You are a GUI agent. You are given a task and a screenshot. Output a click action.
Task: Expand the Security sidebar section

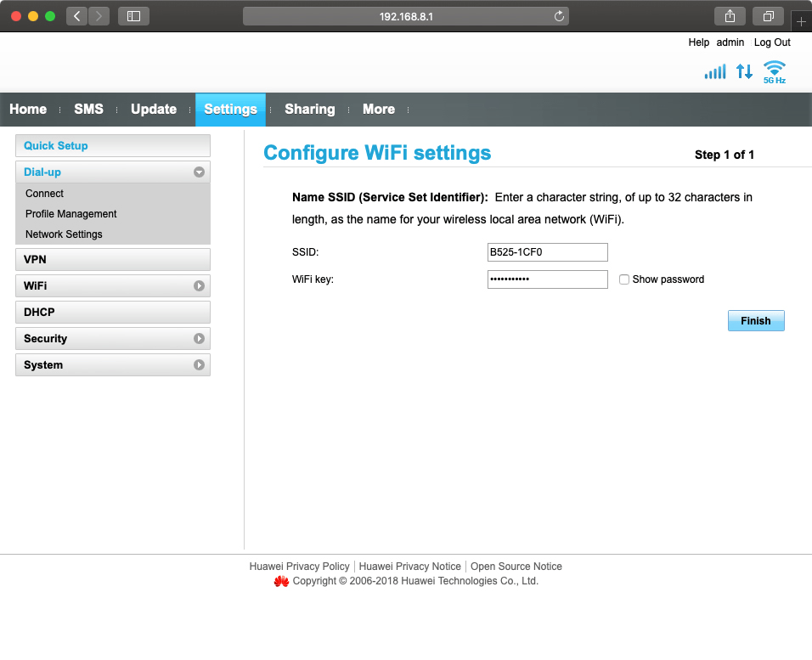199,339
